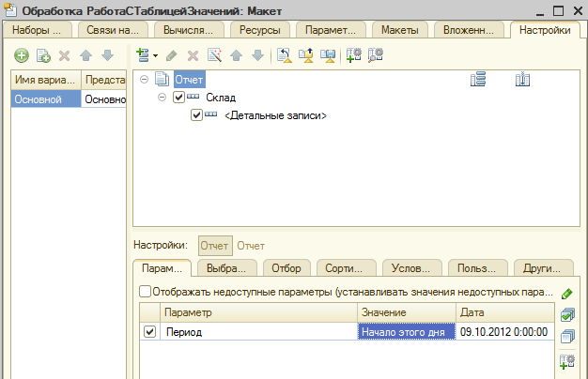Click the gear icon right of the parameters table

[x=567, y=361]
